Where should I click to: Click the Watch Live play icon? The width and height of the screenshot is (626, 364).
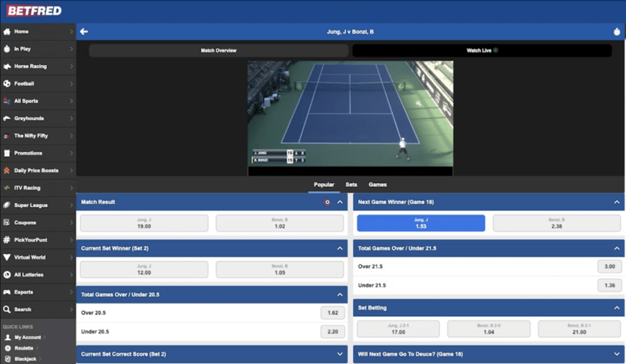click(496, 50)
